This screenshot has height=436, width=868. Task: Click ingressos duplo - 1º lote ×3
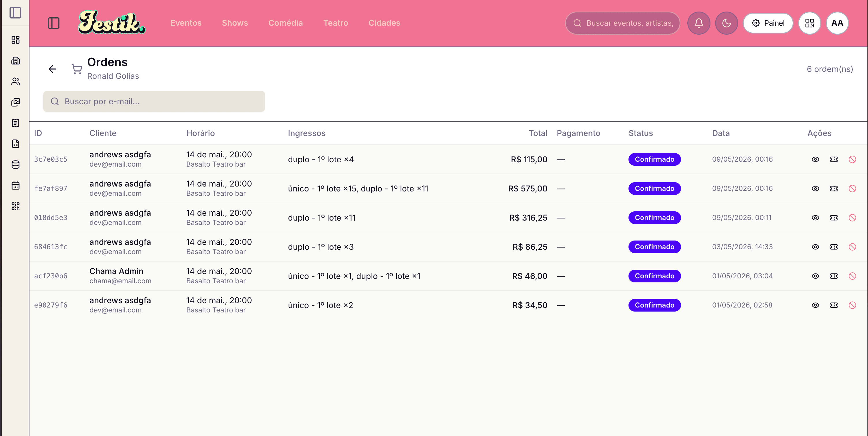[x=321, y=247]
